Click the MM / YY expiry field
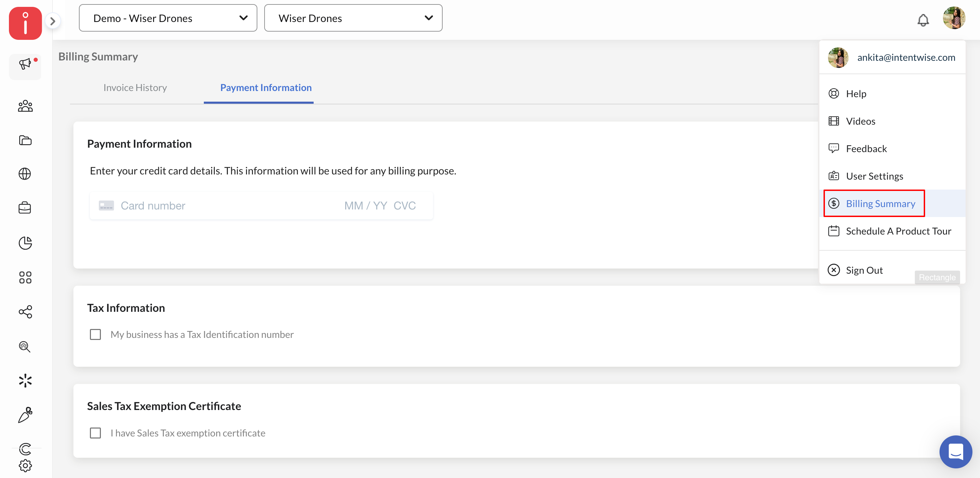The height and width of the screenshot is (478, 980). click(x=365, y=205)
